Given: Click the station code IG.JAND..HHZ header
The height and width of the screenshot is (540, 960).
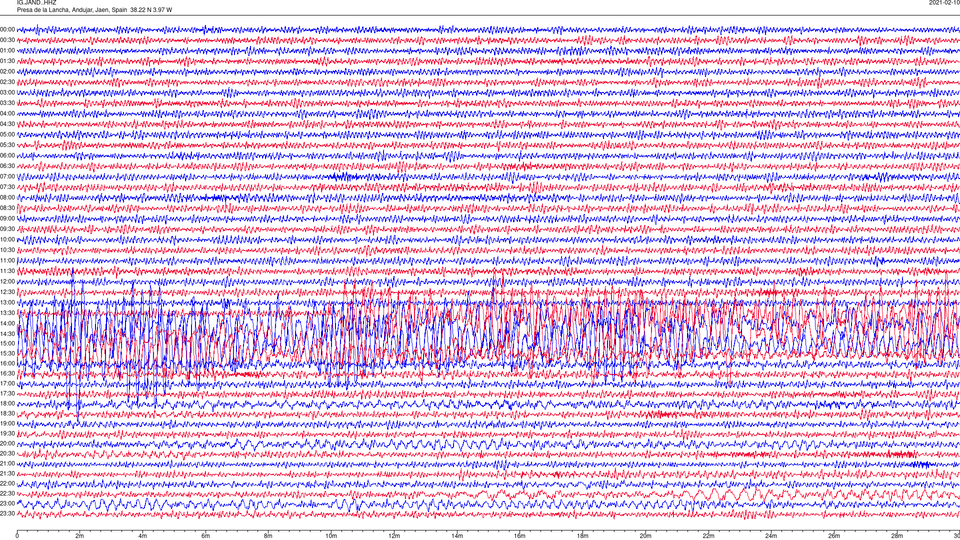Looking at the screenshot, I should coord(36,2).
